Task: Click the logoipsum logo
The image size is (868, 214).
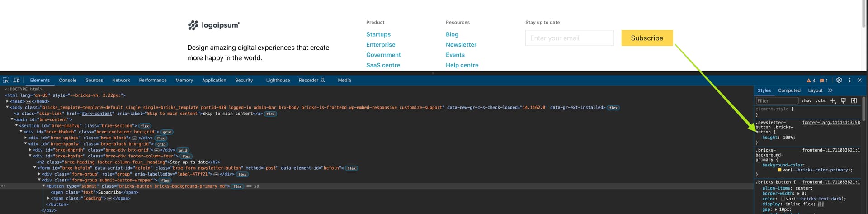Action: [x=213, y=25]
